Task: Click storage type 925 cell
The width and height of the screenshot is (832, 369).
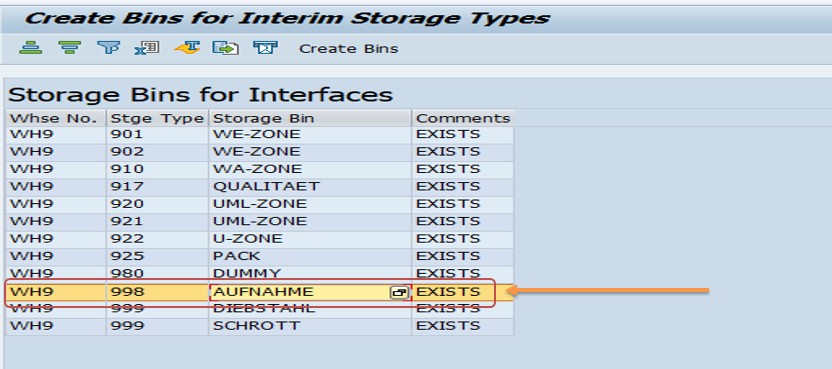Action: (157, 256)
